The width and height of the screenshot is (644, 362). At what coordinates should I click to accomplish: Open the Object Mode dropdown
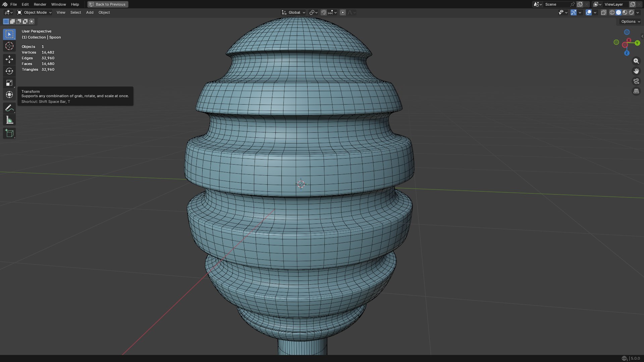click(x=35, y=12)
